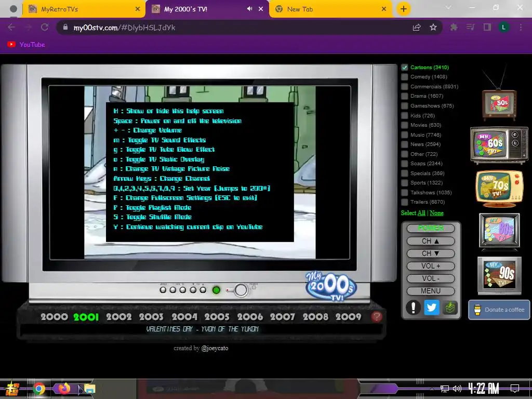Click the red question mark help icon
Image resolution: width=532 pixels, height=399 pixels.
pyautogui.click(x=377, y=316)
